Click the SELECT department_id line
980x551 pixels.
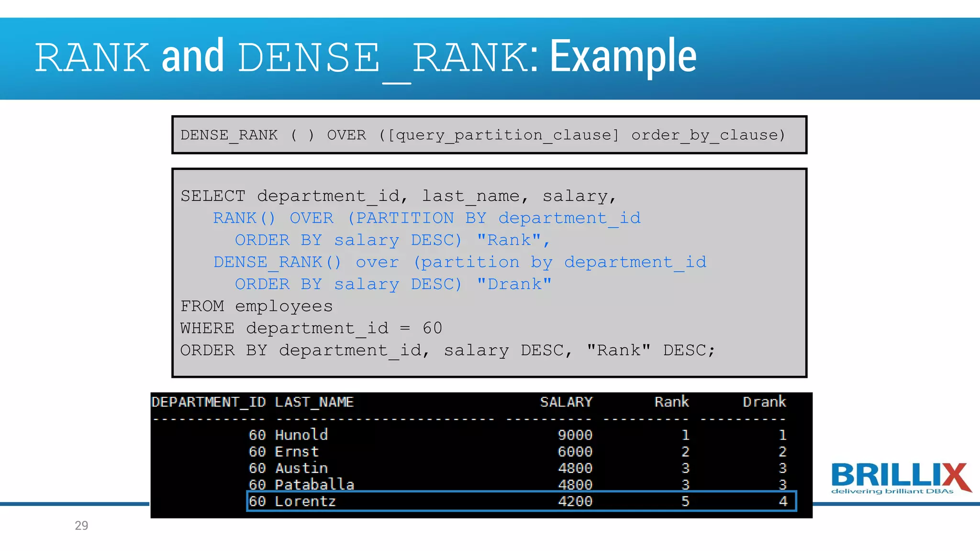[x=398, y=196]
